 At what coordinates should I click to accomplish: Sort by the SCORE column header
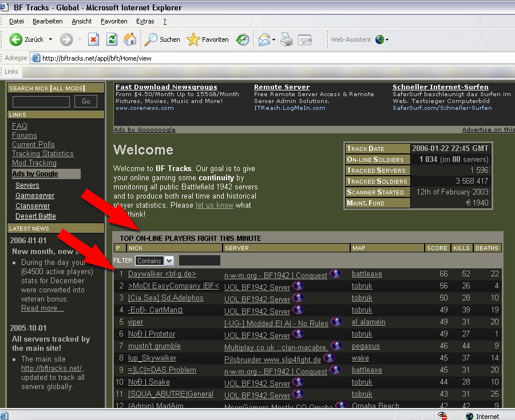(437, 248)
